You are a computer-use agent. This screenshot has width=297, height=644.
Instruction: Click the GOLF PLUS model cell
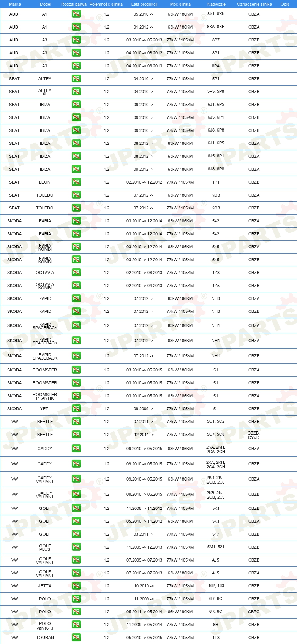point(45,547)
